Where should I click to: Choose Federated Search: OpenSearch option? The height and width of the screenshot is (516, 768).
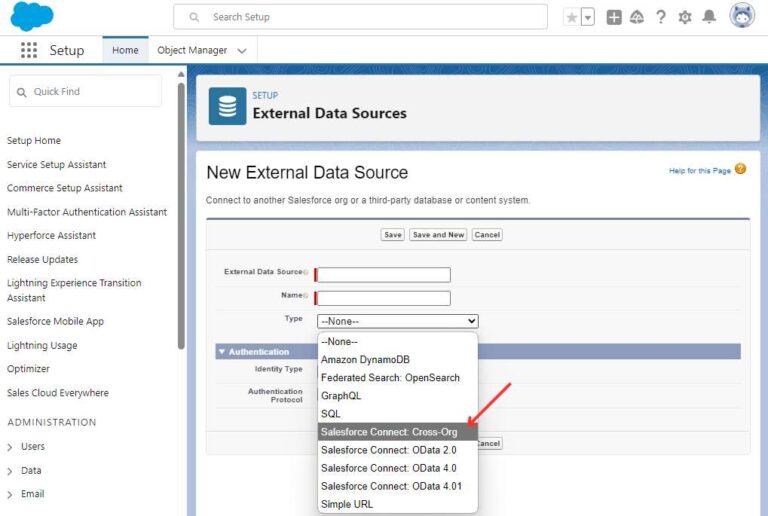[398, 378]
